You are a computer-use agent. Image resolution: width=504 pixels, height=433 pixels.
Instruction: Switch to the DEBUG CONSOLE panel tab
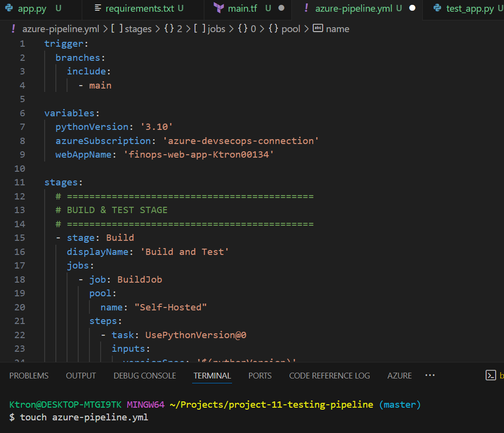[144, 376]
